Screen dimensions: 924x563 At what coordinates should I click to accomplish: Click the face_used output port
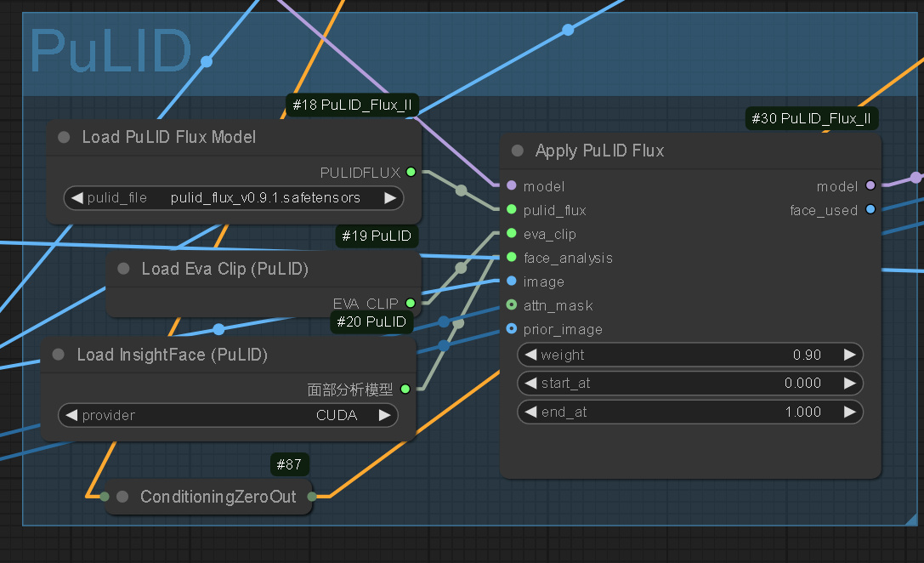pyautogui.click(x=869, y=210)
